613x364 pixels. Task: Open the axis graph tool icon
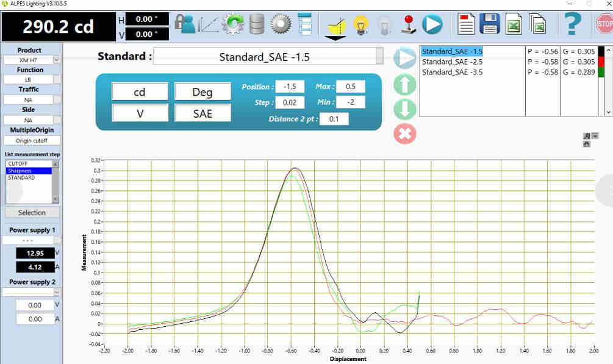(208, 24)
